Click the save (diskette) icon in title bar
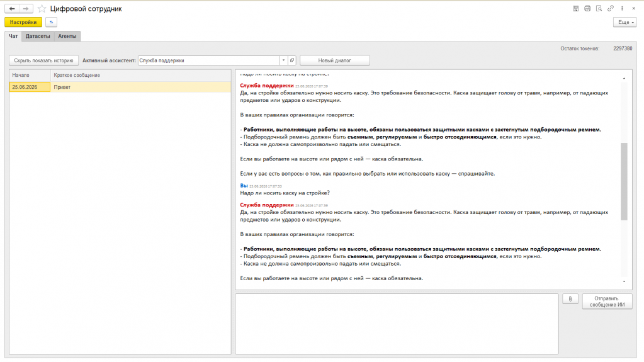This screenshot has height=362, width=644. pos(576,8)
